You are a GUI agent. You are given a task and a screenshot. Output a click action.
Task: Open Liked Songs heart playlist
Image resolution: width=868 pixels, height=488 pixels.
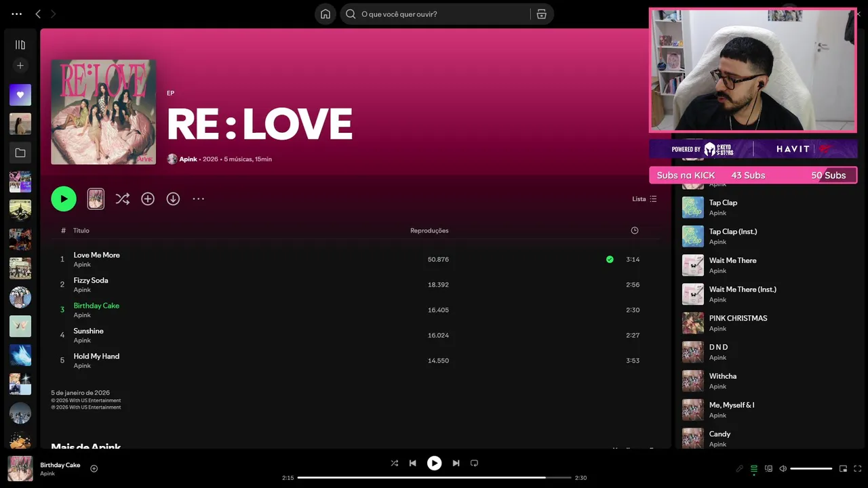20,95
